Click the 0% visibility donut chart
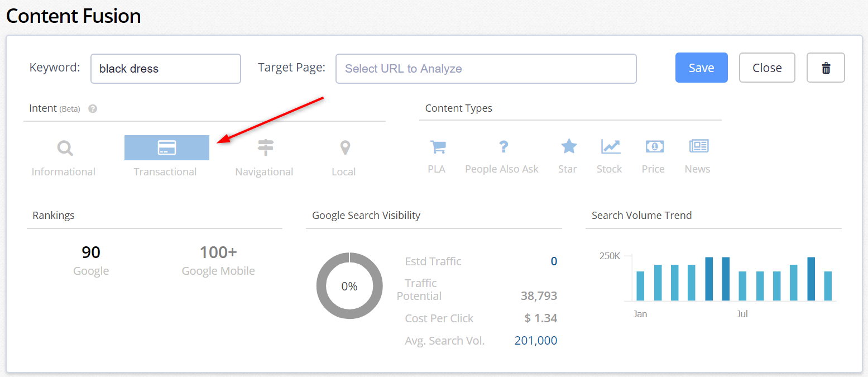 [349, 286]
